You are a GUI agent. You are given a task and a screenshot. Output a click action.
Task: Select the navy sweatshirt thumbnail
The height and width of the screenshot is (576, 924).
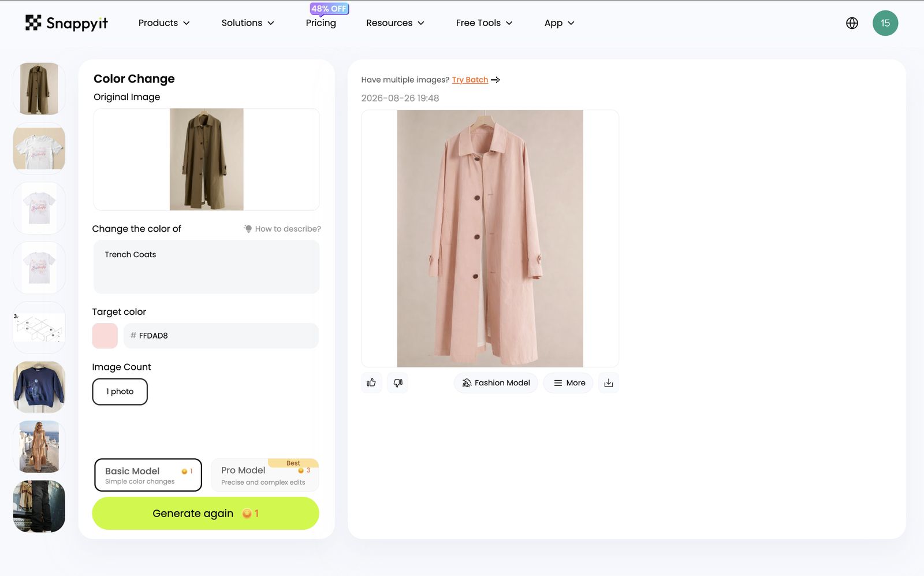(x=39, y=387)
